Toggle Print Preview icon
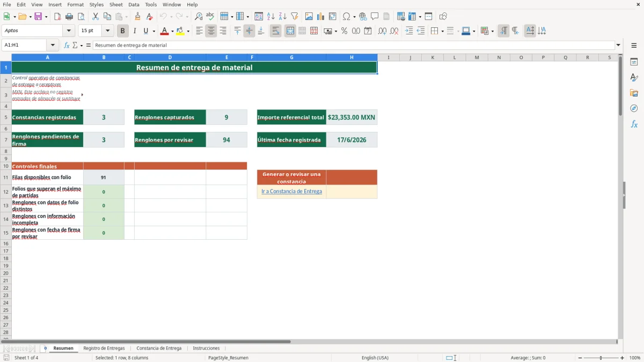The height and width of the screenshot is (362, 644). 82,17
